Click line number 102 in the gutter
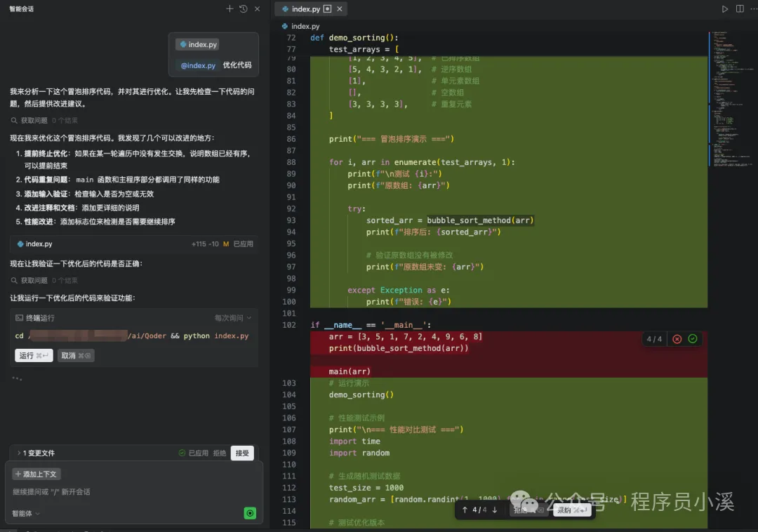The width and height of the screenshot is (758, 532). (288, 325)
